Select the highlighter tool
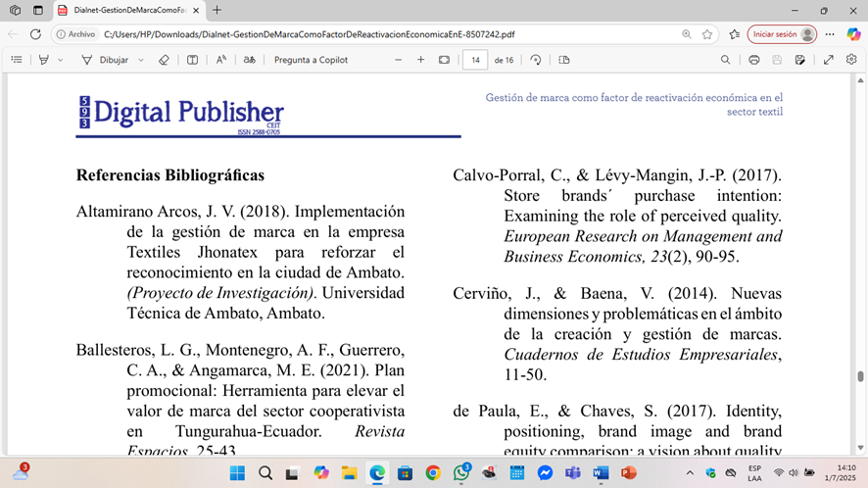Viewport: 868px width, 488px height. pos(44,60)
